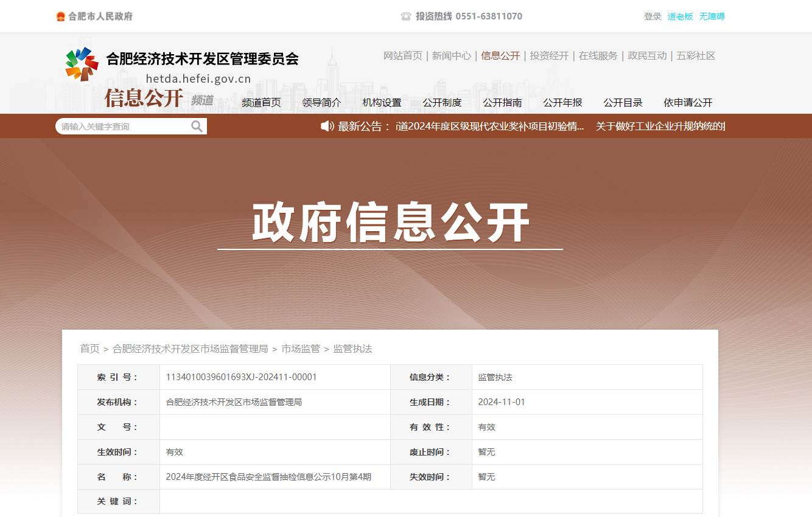Click the colorful development zone logo
The height and width of the screenshot is (517, 812).
[82, 64]
